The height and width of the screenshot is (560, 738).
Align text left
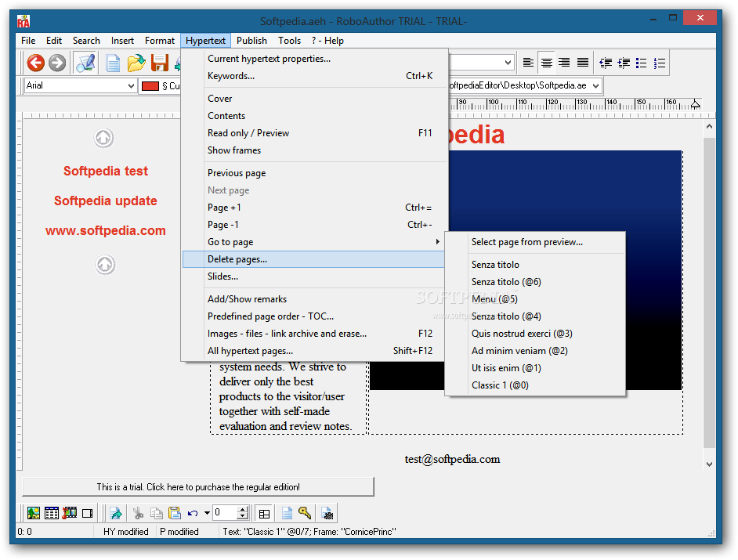[x=528, y=63]
